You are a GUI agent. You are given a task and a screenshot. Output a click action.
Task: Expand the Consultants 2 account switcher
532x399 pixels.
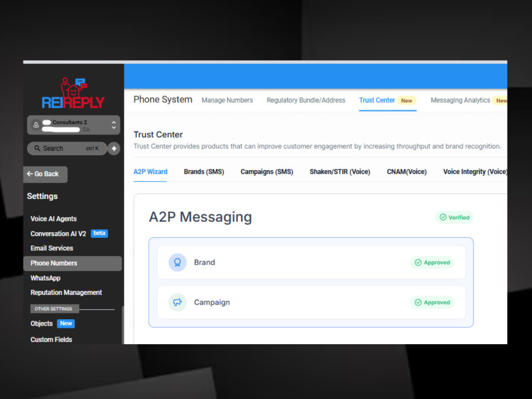click(x=114, y=125)
